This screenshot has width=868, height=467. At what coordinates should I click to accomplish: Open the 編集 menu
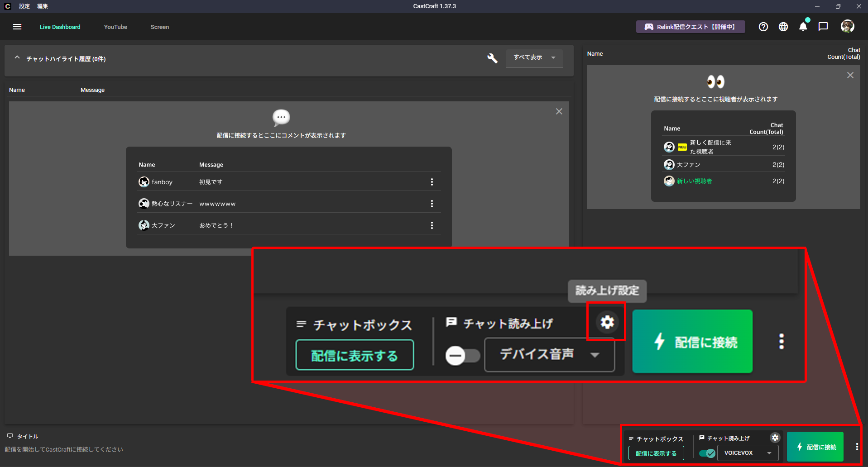(43, 6)
